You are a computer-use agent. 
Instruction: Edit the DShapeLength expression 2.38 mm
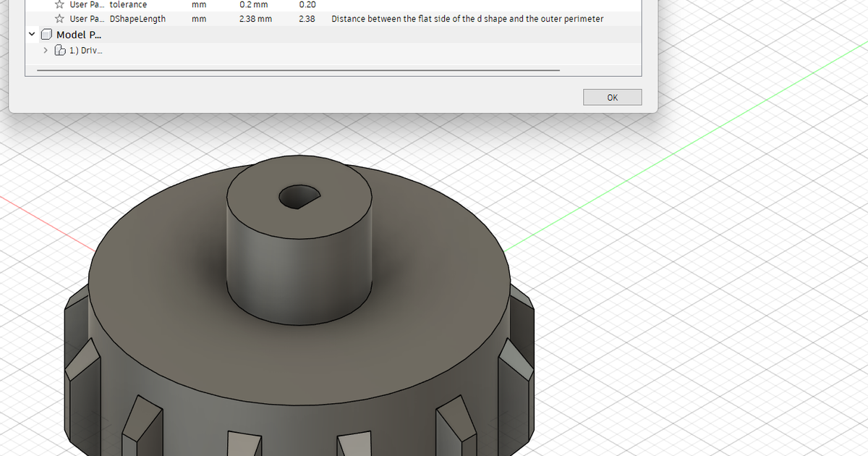point(255,19)
